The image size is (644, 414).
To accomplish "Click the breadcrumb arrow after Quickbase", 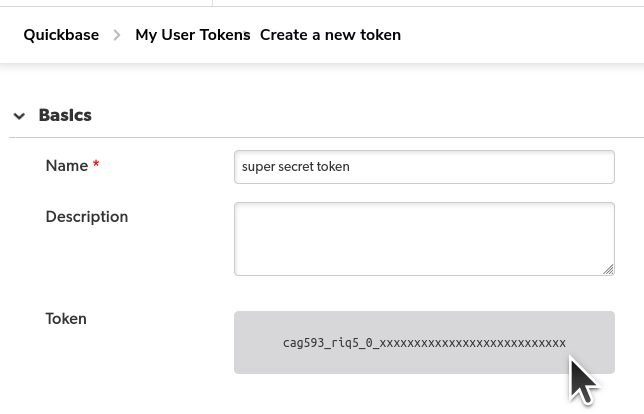I will [117, 35].
